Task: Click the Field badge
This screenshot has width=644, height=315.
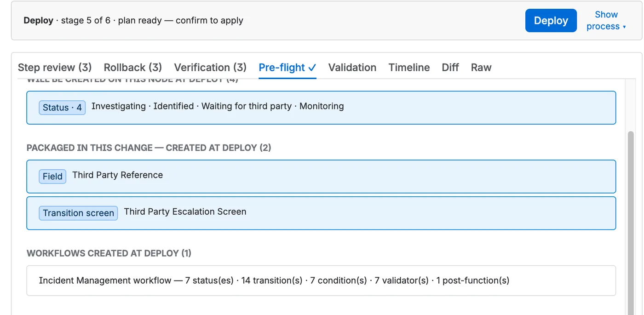Action: click(52, 177)
